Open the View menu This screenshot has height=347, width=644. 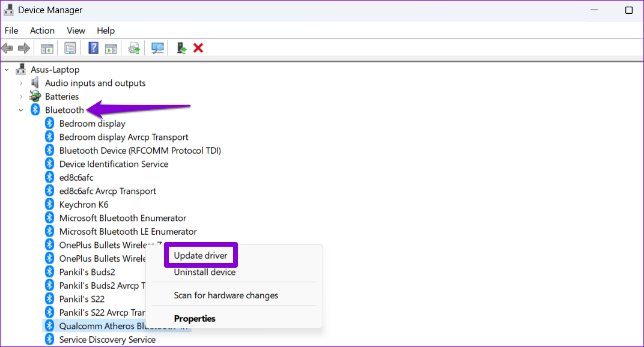(76, 31)
